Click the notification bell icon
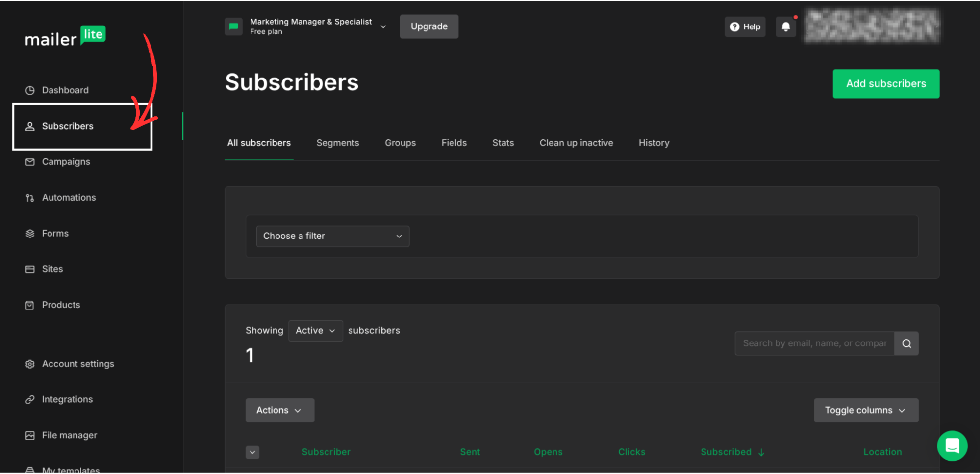 pos(786,26)
